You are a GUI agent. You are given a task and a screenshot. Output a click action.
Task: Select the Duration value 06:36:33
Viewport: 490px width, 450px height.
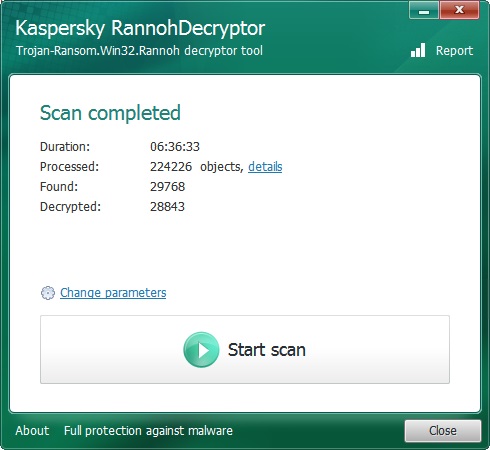175,147
